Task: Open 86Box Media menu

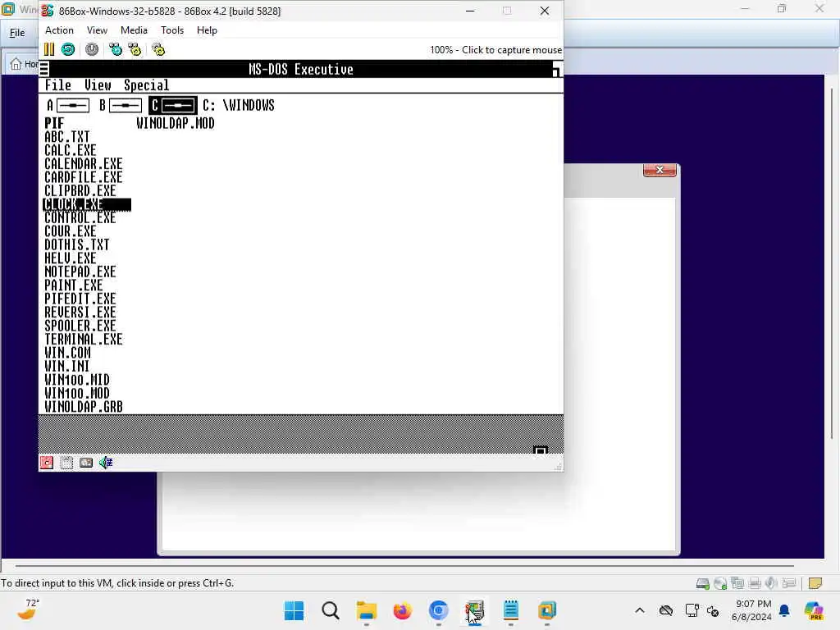Action: pyautogui.click(x=134, y=30)
